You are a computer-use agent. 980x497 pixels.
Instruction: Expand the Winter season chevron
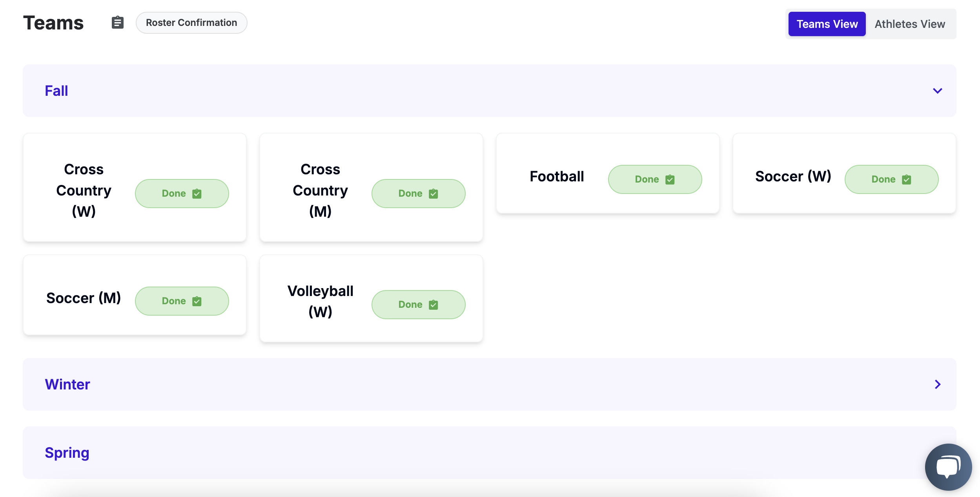point(937,384)
